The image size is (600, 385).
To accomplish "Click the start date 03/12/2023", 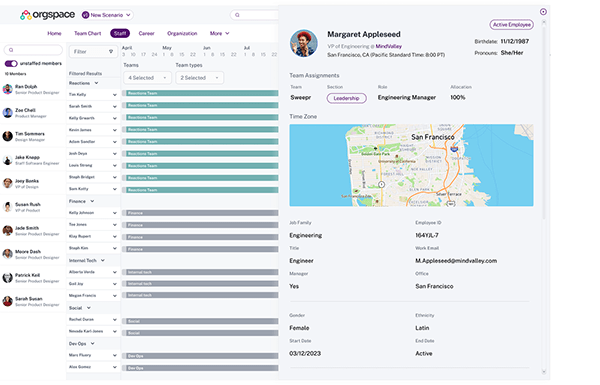I will click(x=305, y=354).
